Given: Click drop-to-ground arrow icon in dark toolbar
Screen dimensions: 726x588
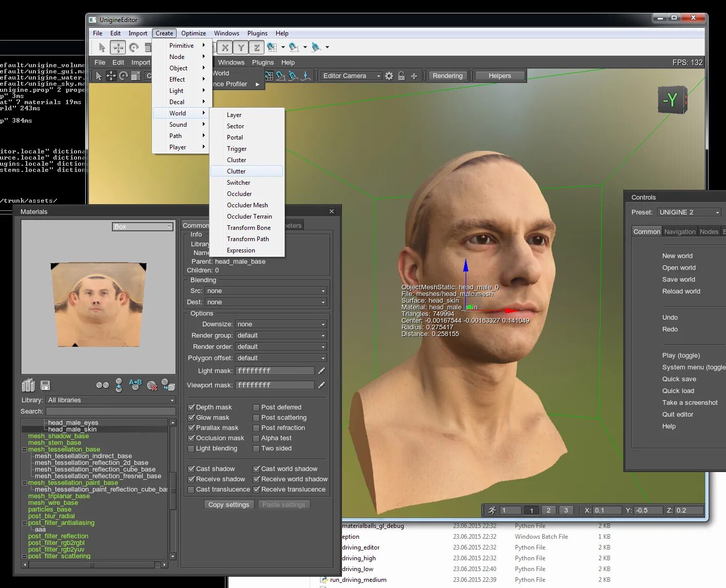Looking at the screenshot, I should click(306, 76).
